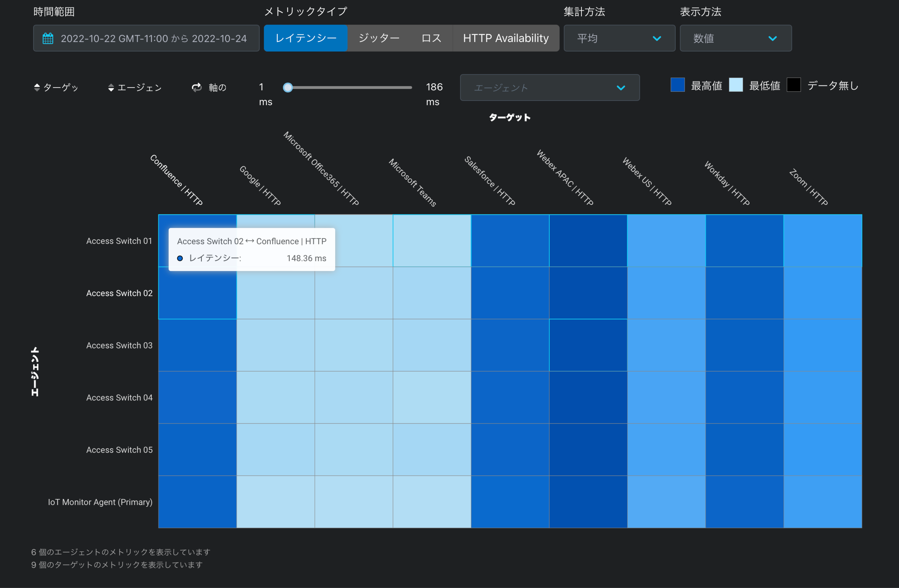899x588 pixels.
Task: Click the latency range slider handle
Action: 288,88
